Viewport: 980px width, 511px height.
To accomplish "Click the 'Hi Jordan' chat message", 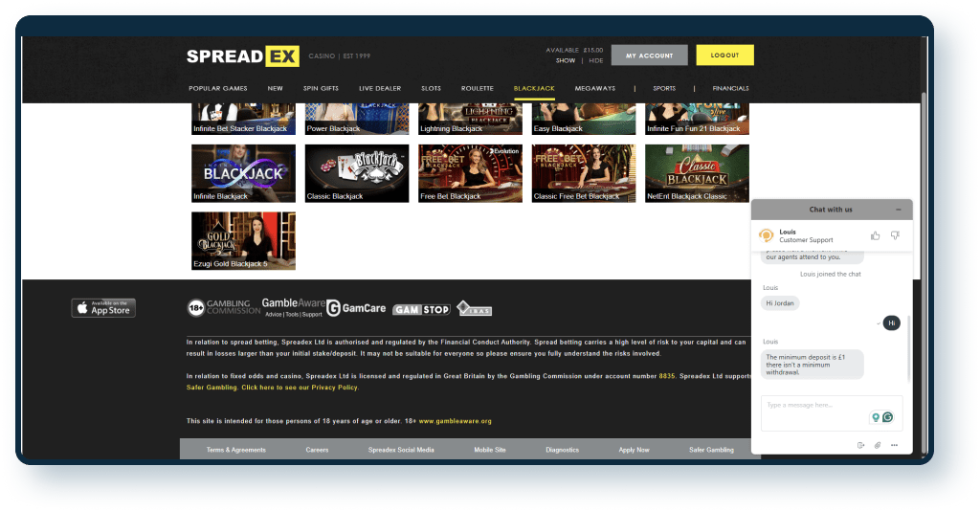I will point(780,303).
